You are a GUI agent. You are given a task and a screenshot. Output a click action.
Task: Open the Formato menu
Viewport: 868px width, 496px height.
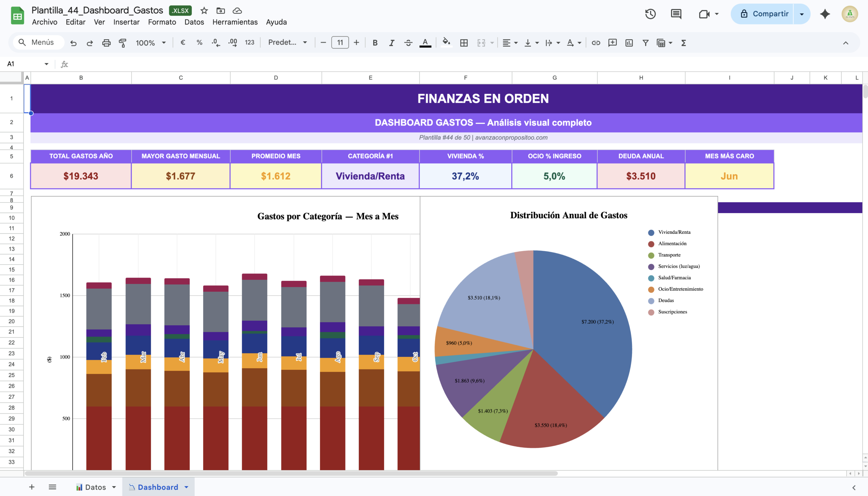pos(162,22)
